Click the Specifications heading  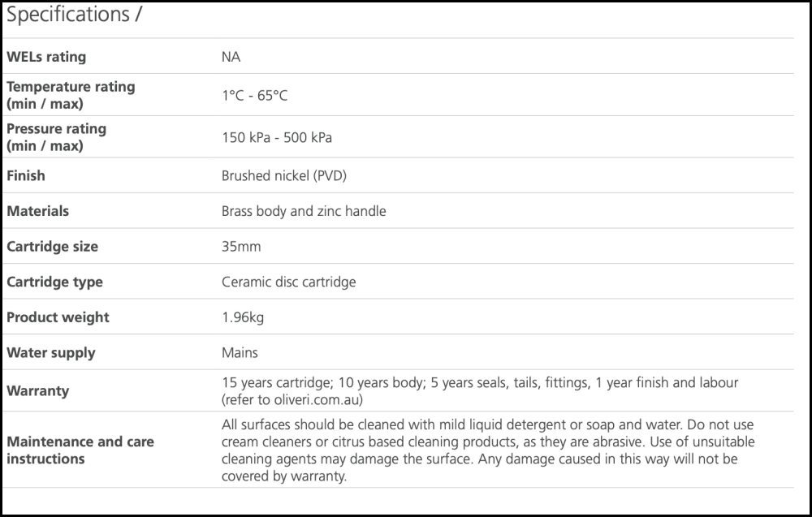(x=75, y=15)
